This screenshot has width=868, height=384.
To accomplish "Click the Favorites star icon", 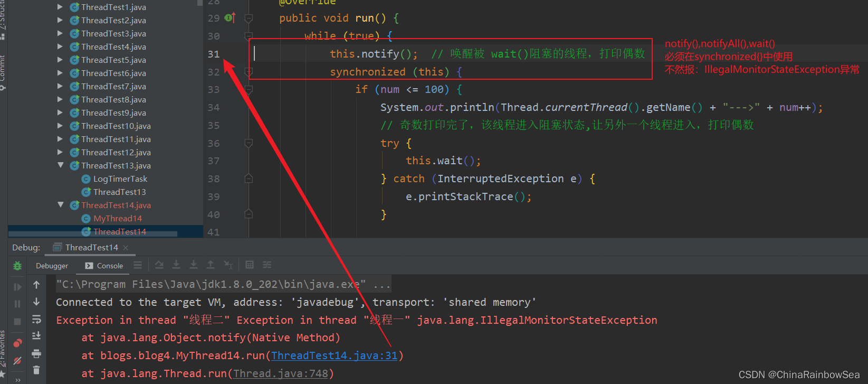I will click(x=3, y=374).
